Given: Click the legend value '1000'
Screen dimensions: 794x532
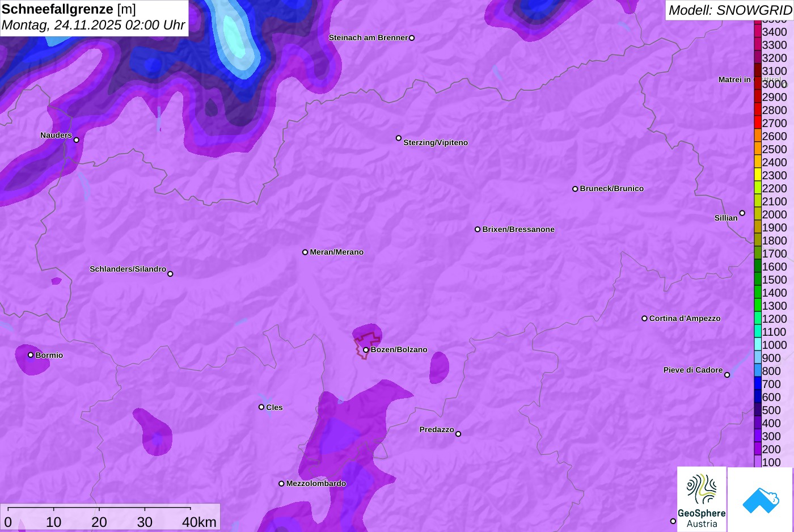Looking at the screenshot, I should (775, 345).
